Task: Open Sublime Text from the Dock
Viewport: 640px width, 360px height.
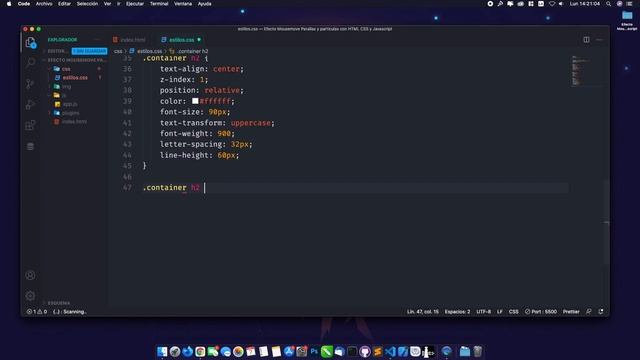Action: click(378, 351)
